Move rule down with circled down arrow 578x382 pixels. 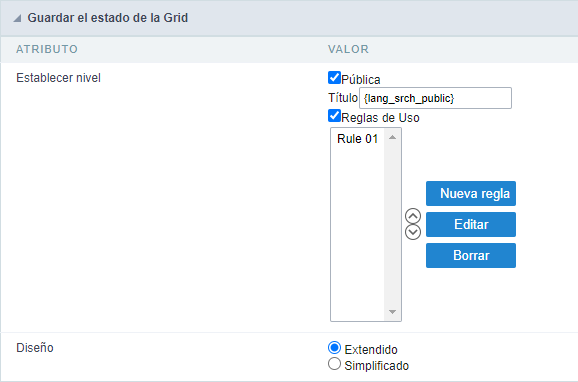click(x=413, y=232)
